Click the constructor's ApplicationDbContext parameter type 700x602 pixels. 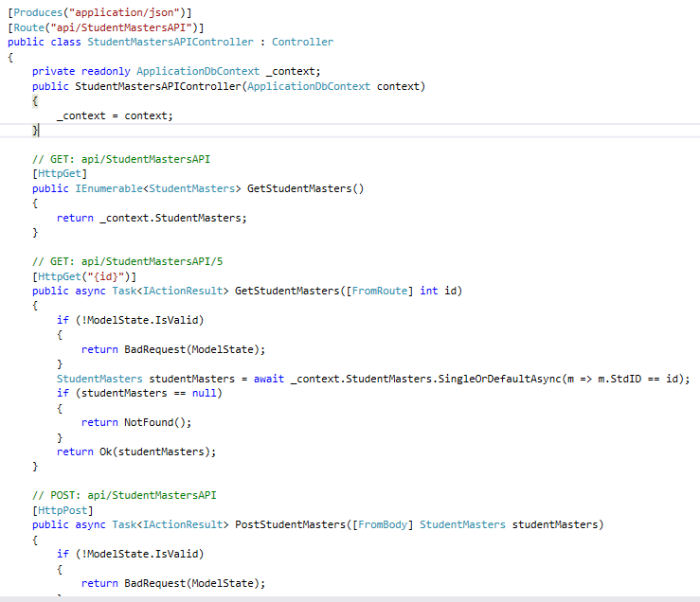pos(309,86)
